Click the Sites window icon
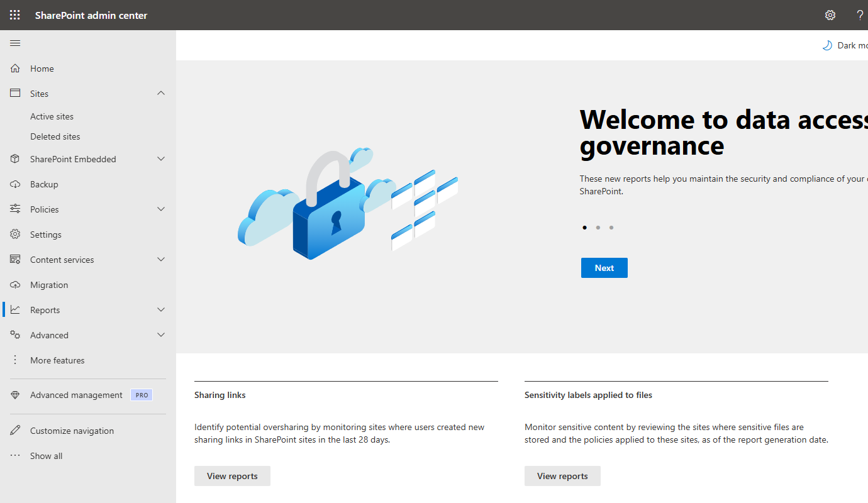This screenshot has width=868, height=503. point(16,93)
